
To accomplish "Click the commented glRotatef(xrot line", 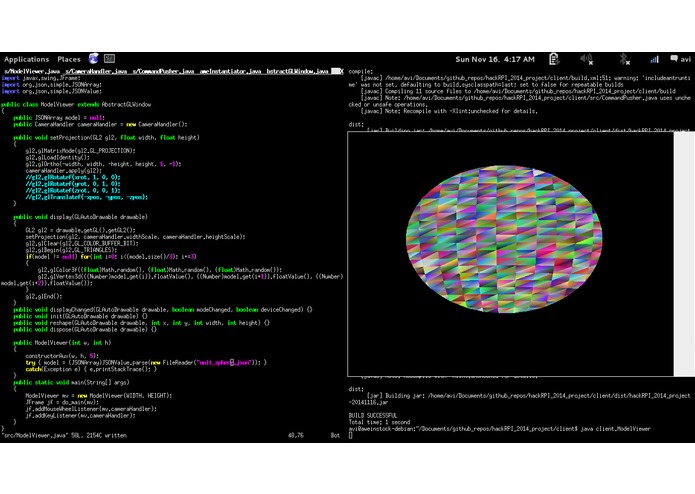I will pos(73,177).
